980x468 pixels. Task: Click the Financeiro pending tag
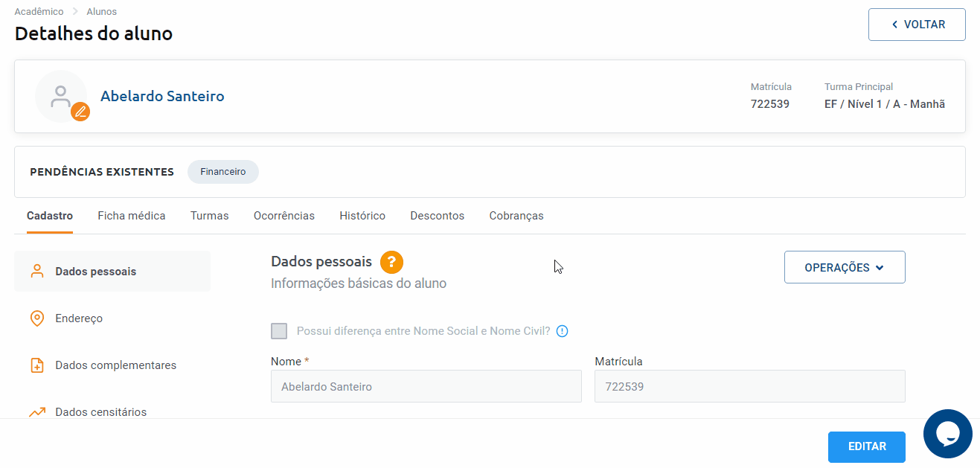pyautogui.click(x=223, y=172)
